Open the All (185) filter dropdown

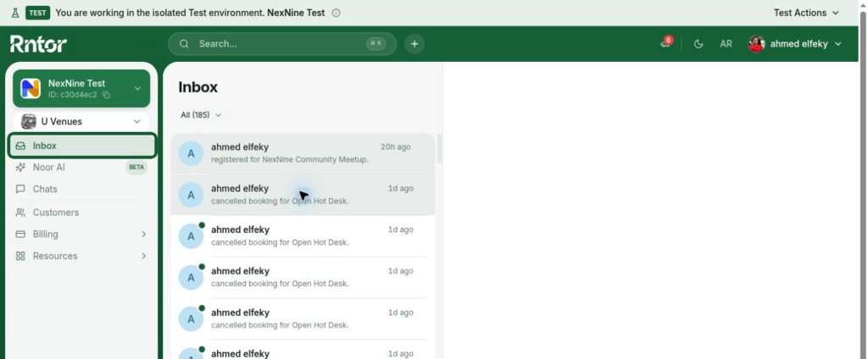point(201,115)
